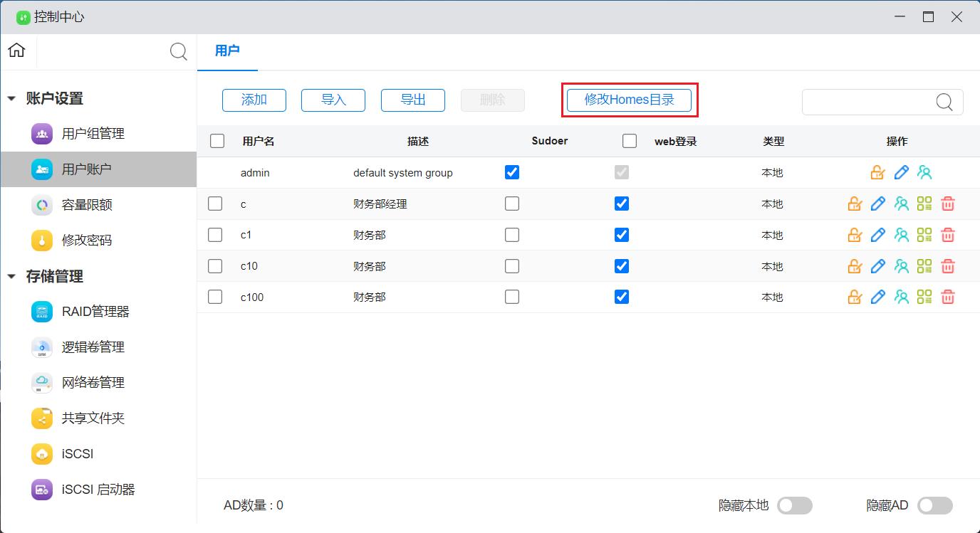The image size is (980, 533).
Task: Collapse the 存储管理 section
Action: (x=11, y=277)
